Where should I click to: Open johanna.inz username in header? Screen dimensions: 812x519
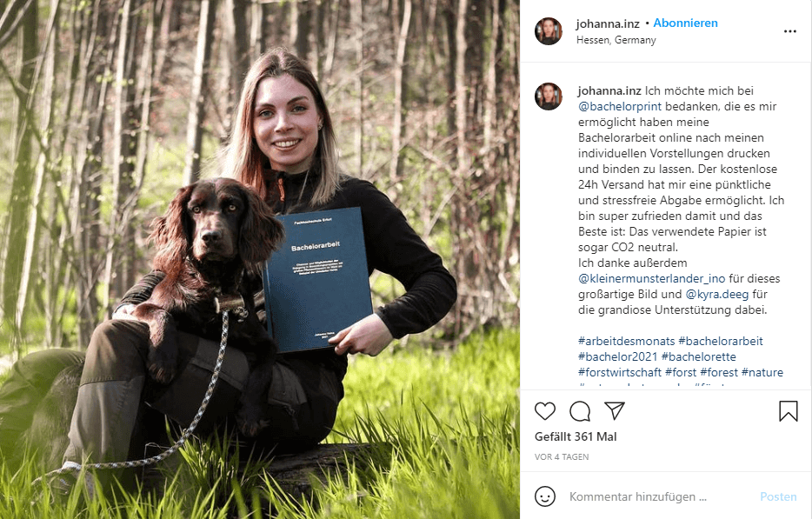[x=608, y=23]
